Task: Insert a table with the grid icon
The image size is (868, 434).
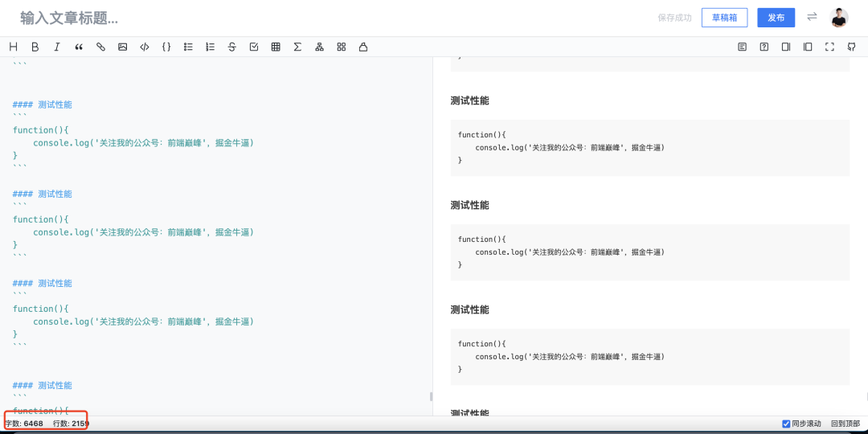Action: pos(276,47)
